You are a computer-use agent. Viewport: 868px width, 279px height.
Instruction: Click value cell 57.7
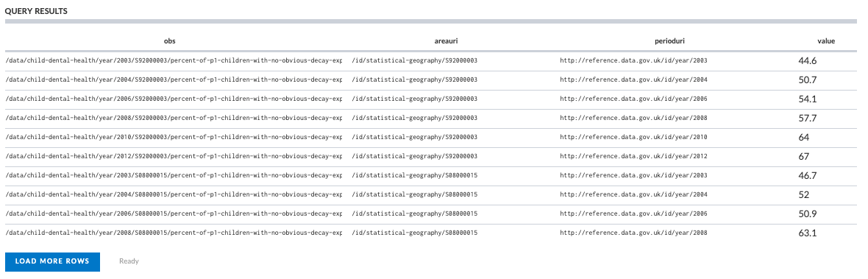[x=807, y=119]
